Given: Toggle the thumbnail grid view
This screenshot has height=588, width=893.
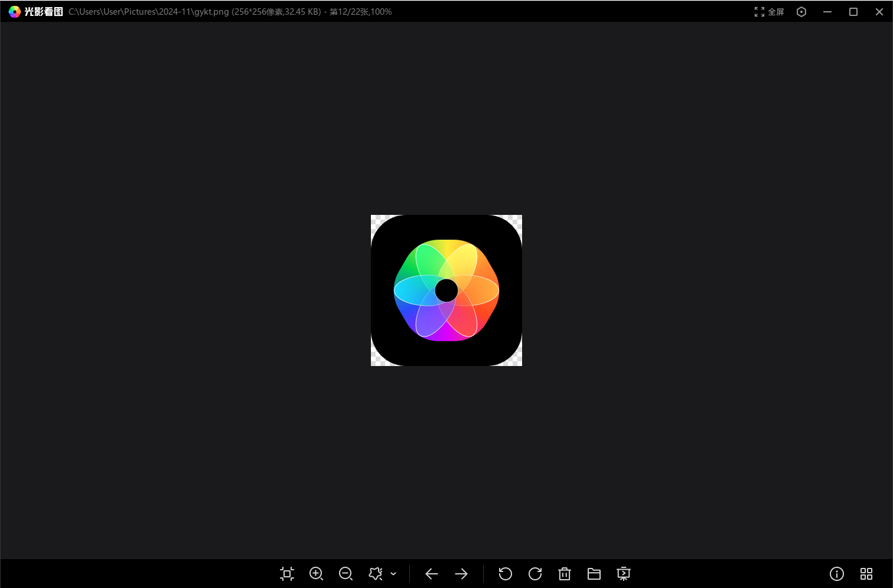Looking at the screenshot, I should pos(866,574).
